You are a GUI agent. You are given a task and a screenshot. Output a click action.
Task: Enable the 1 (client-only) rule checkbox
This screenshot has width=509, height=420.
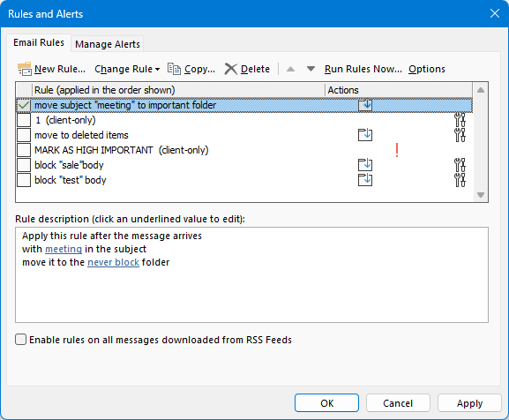[24, 120]
